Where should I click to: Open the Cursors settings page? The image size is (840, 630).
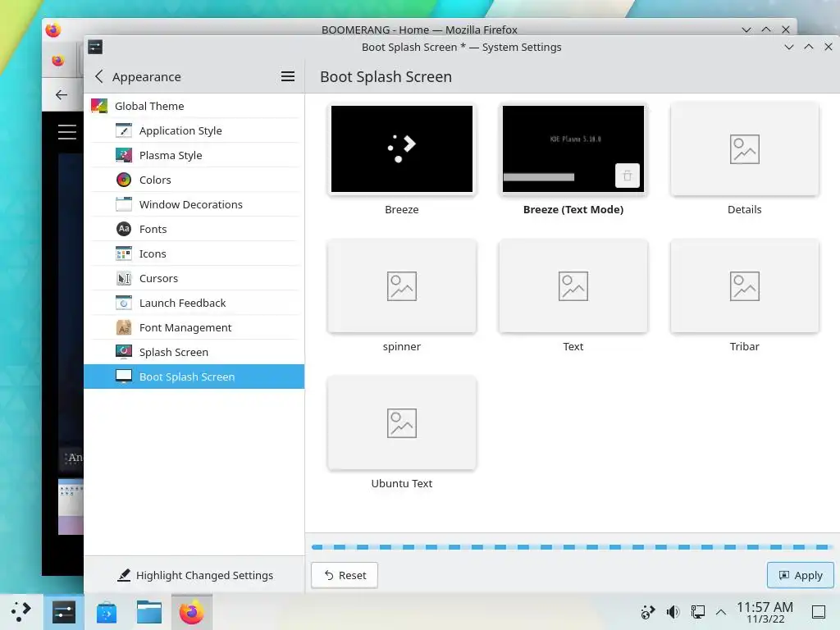(194, 279)
